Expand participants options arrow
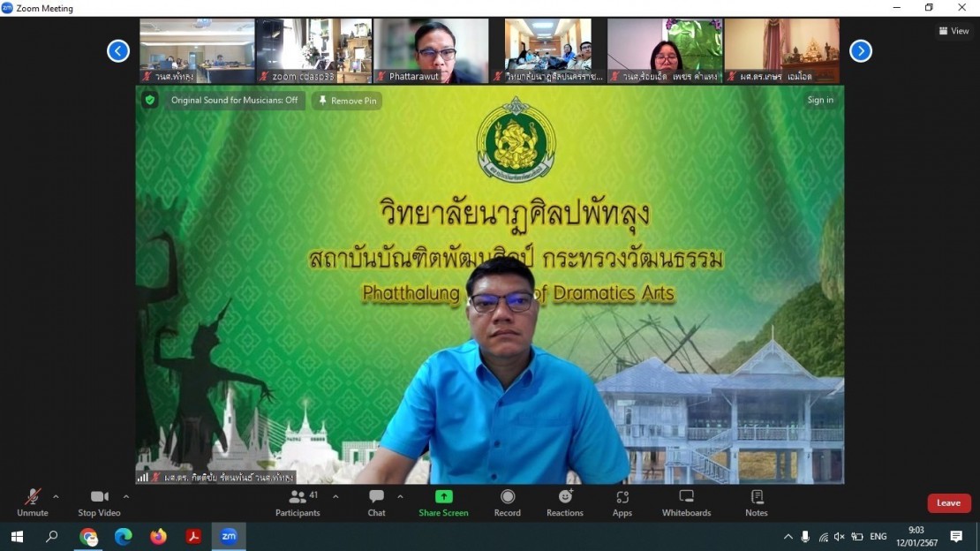 (335, 497)
